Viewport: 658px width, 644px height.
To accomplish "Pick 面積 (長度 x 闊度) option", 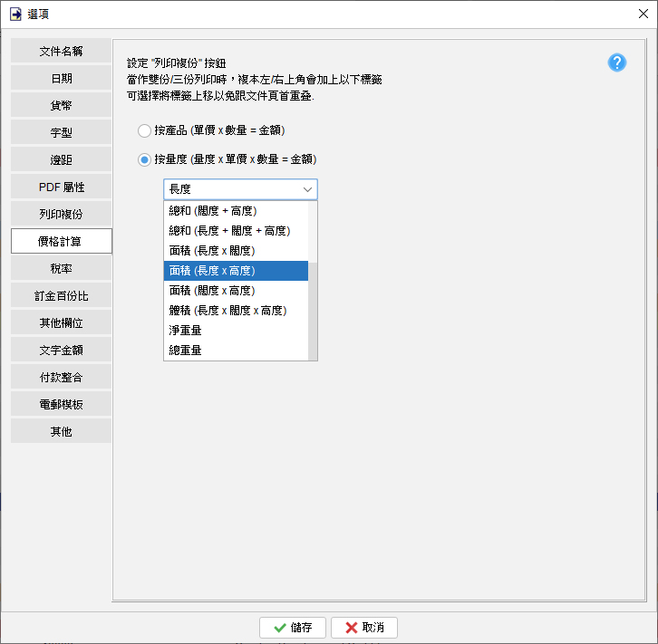I will click(236, 251).
